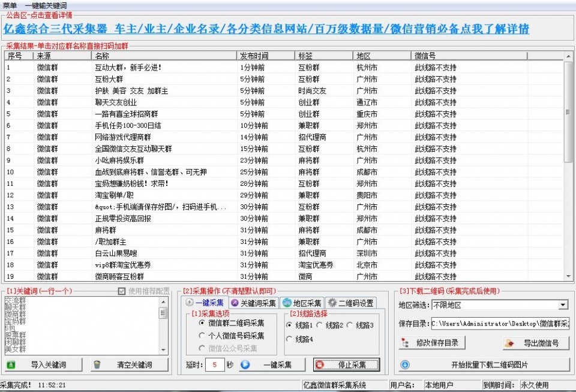The width and height of the screenshot is (576, 392).
Task: Sort by the 名称 column header
Action: coord(164,56)
